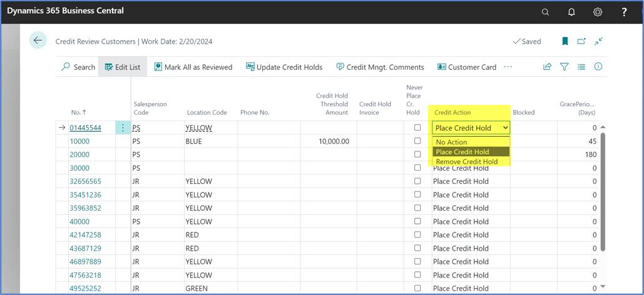This screenshot has width=644, height=295.
Task: Click the Blocked column header
Action: [x=524, y=112]
